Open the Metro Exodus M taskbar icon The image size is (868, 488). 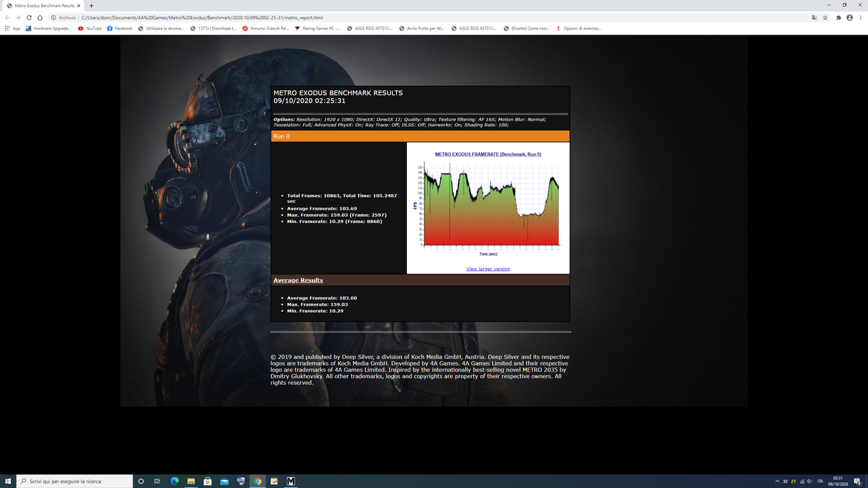(x=291, y=481)
